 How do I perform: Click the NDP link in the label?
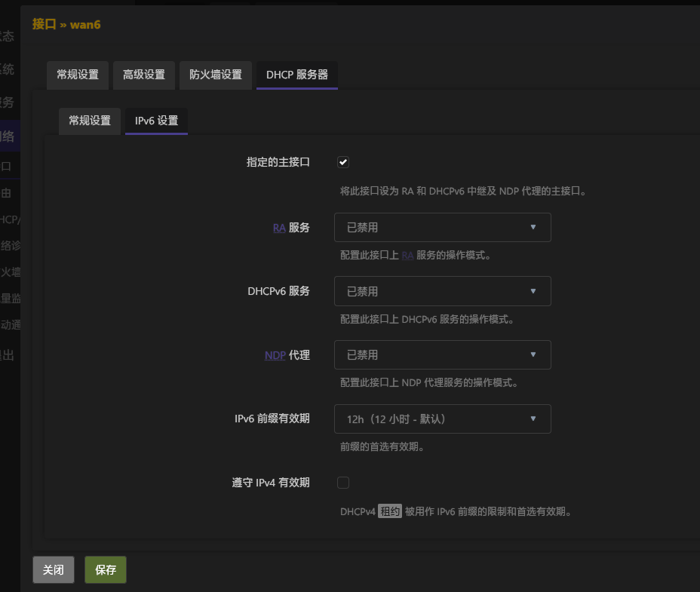click(x=275, y=355)
